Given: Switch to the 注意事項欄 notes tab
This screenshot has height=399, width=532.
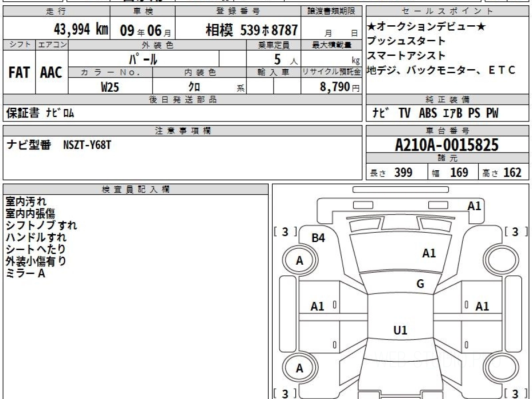Looking at the screenshot, I should tap(182, 130).
